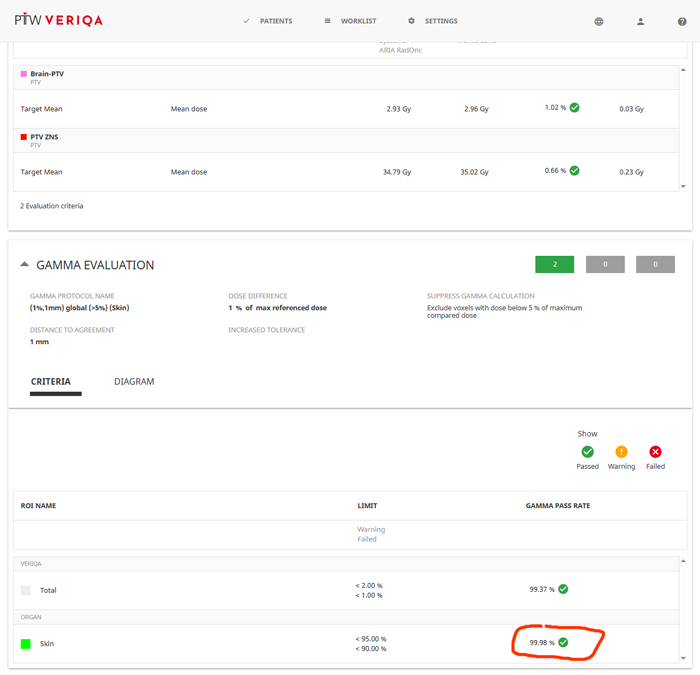Screen dimensions: 700x675
Task: Select the Skin ROI row
Action: 346,643
